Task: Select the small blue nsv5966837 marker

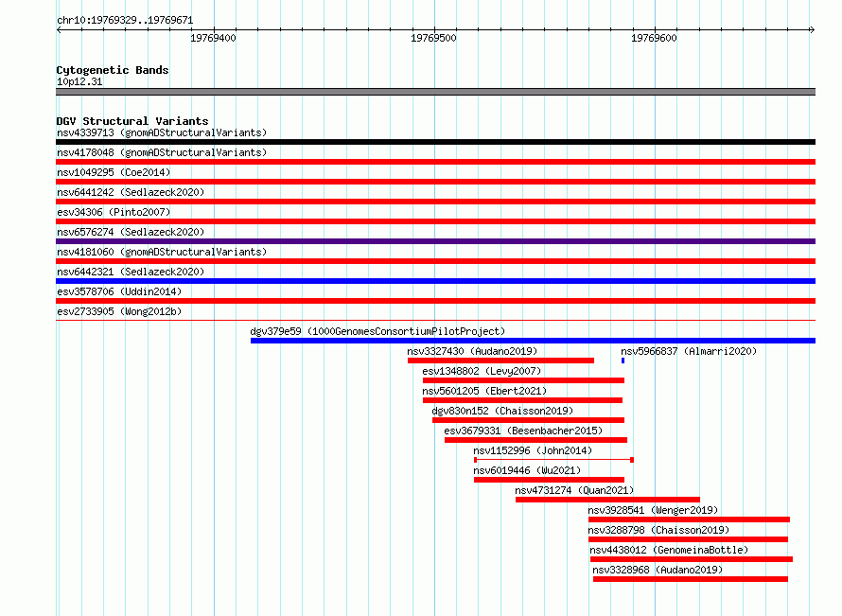Action: point(623,361)
